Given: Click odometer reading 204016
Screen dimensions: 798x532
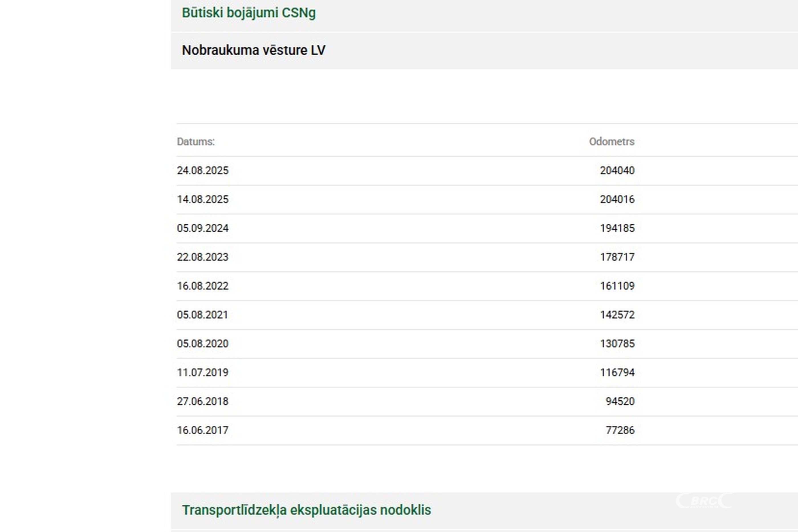Looking at the screenshot, I should click(617, 199).
